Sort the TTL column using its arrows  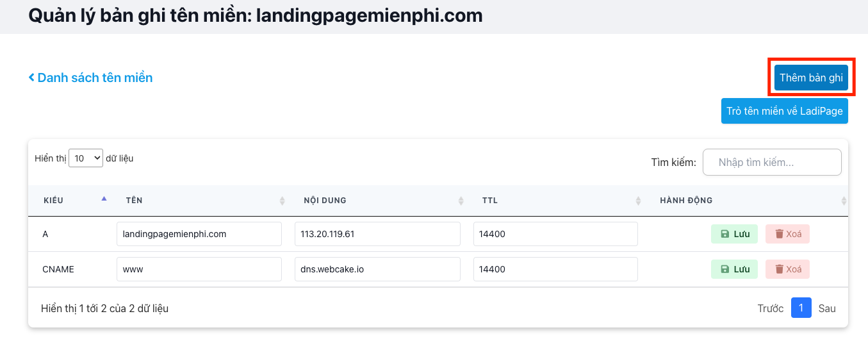coord(638,201)
